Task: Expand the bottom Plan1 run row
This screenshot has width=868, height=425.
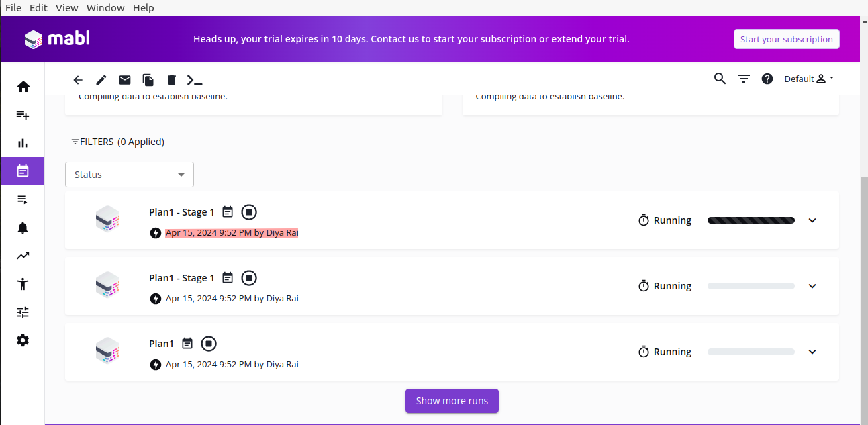Action: click(812, 352)
